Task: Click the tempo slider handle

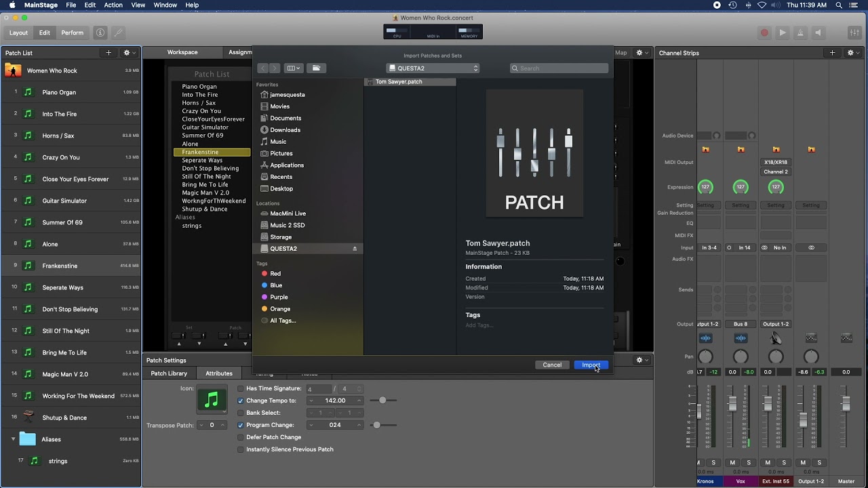Action: [382, 401]
